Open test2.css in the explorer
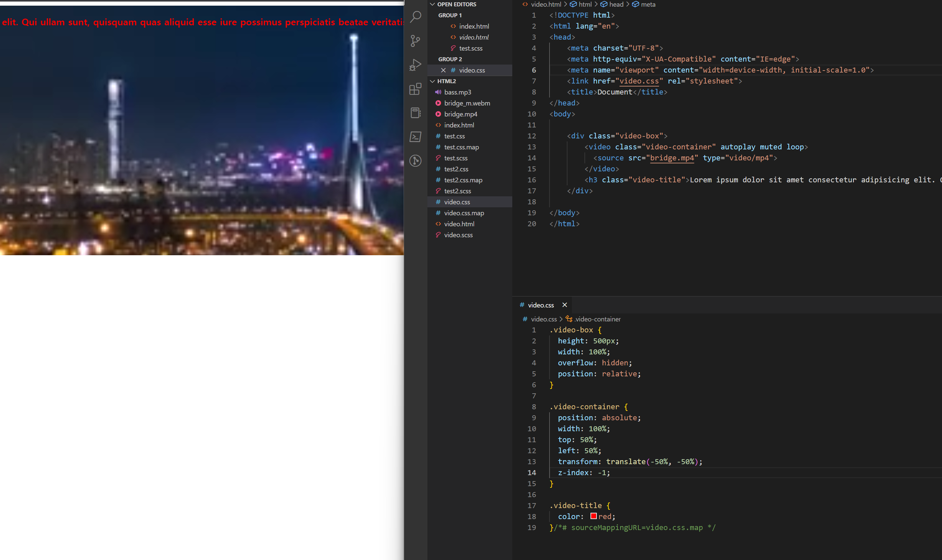Viewport: 942px width, 560px height. 470,169
